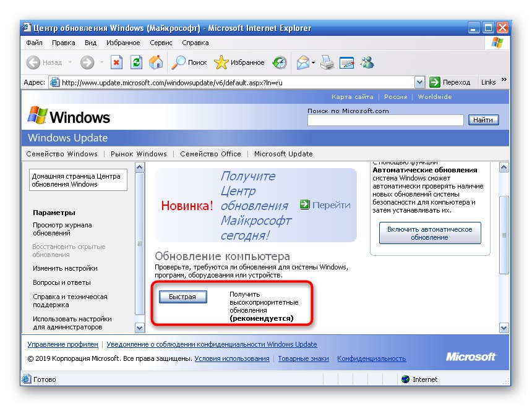The width and height of the screenshot is (532, 406).
Task: Click the main page scrollbar up arrow
Action: click(x=504, y=167)
